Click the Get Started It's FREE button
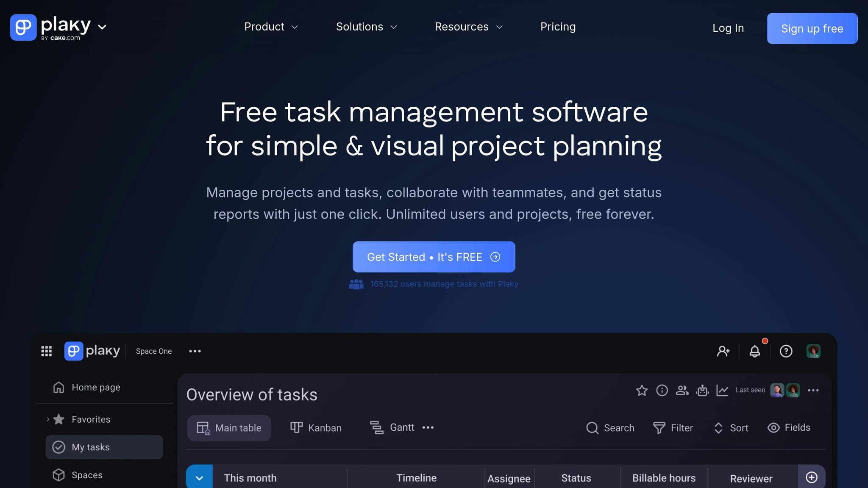 tap(434, 257)
